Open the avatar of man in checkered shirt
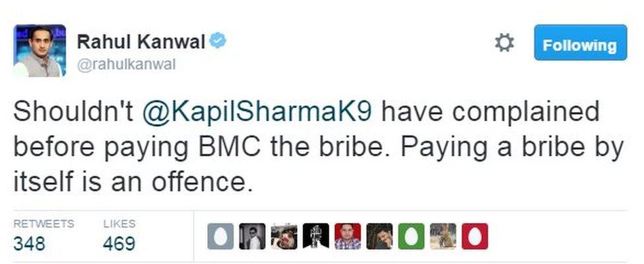This screenshot has width=644, height=264. [x=348, y=236]
